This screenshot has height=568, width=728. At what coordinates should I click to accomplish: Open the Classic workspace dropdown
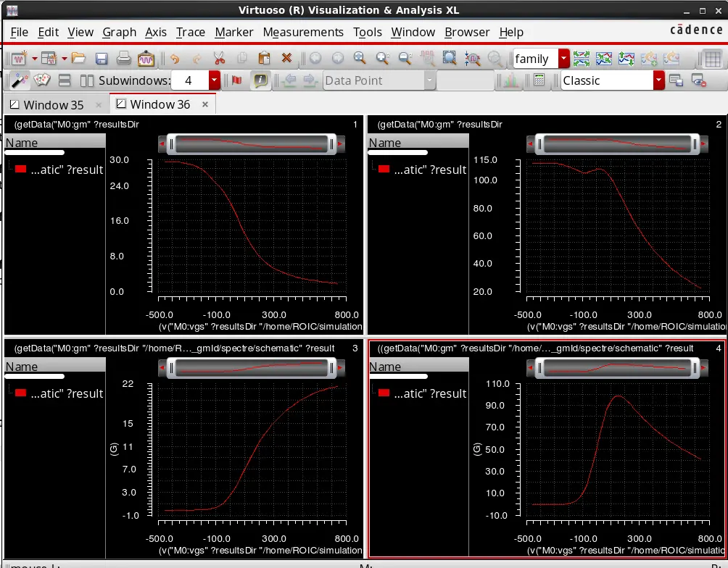point(658,80)
